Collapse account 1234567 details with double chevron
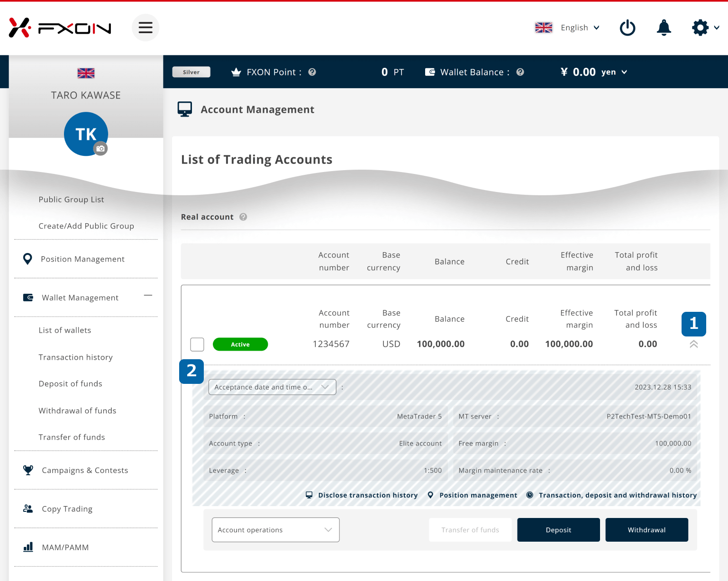 click(x=694, y=344)
